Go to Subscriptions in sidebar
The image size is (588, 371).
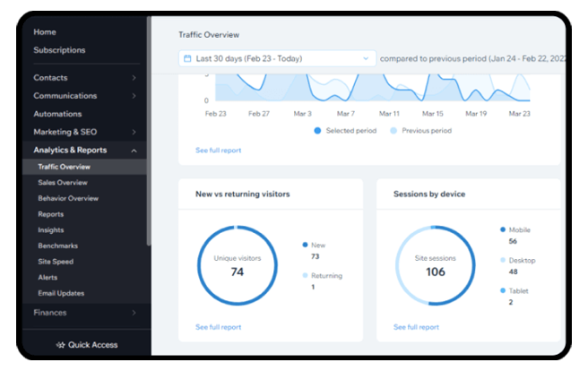pyautogui.click(x=59, y=50)
